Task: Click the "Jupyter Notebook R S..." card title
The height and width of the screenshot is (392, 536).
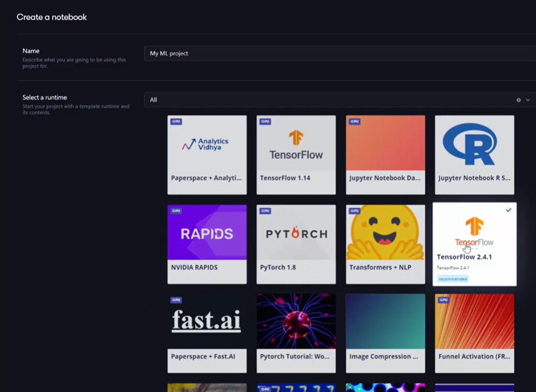Action: pos(474,178)
